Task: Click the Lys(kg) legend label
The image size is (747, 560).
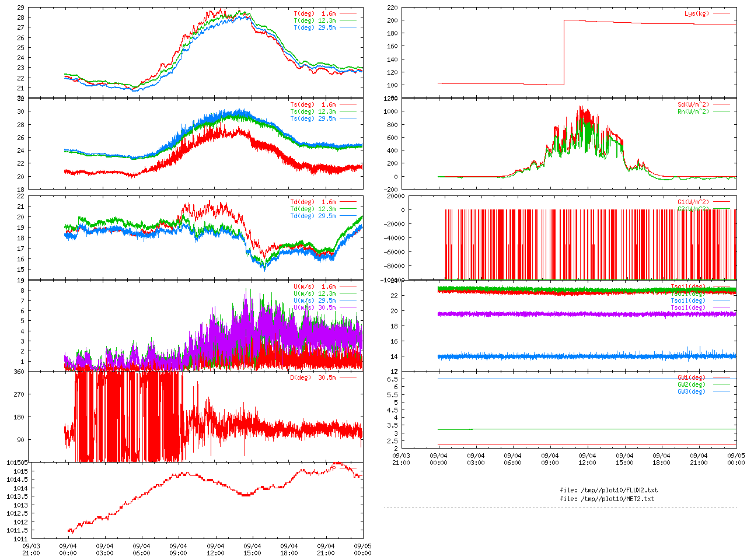Action: (x=696, y=13)
